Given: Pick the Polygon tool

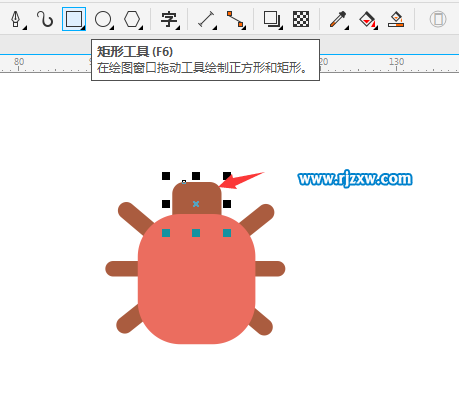Looking at the screenshot, I should [x=132, y=19].
